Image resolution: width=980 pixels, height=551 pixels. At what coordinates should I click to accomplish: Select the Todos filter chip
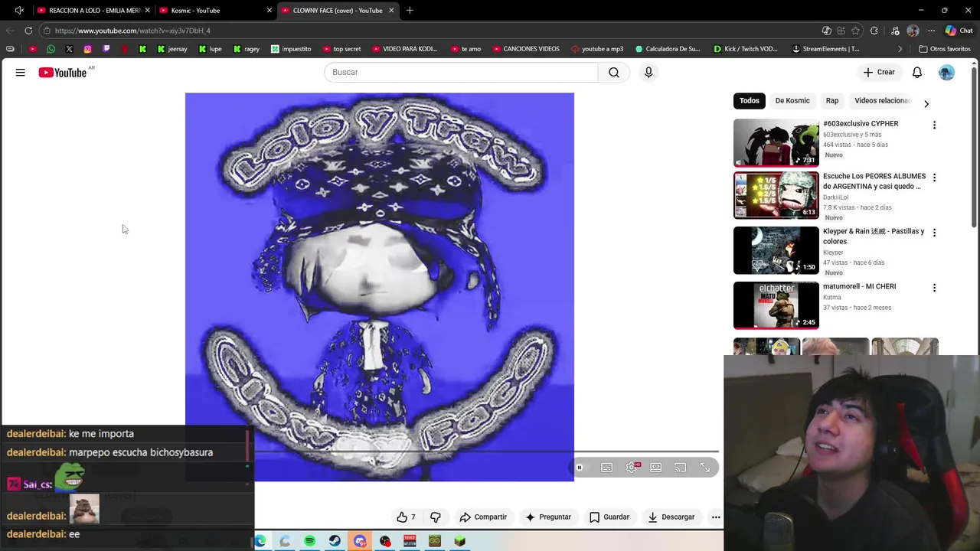point(750,101)
